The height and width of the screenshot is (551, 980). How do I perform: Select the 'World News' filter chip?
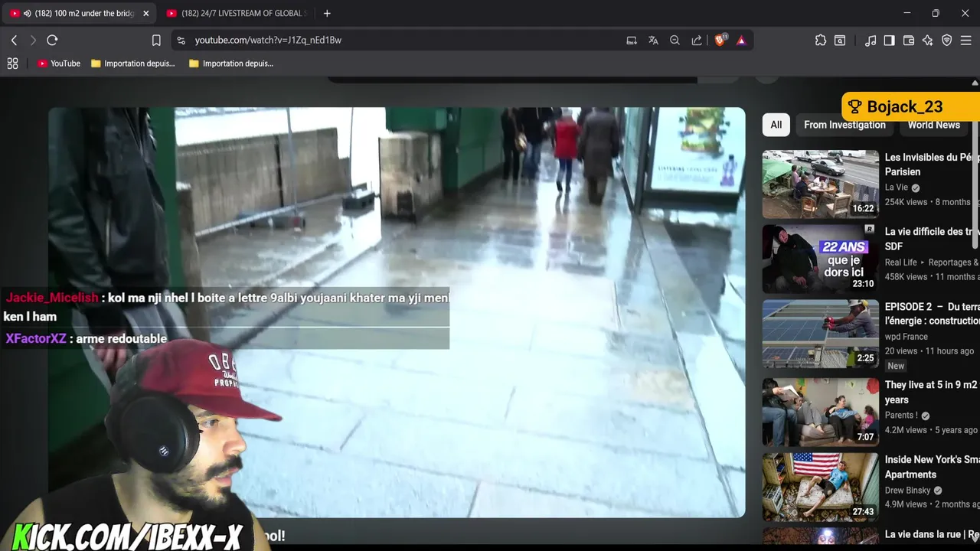tap(934, 125)
